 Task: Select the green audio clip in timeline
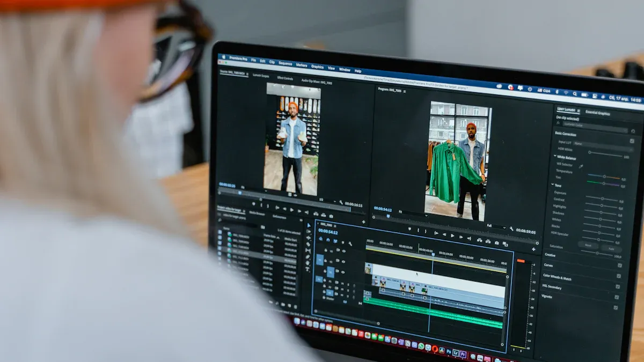pos(434,313)
